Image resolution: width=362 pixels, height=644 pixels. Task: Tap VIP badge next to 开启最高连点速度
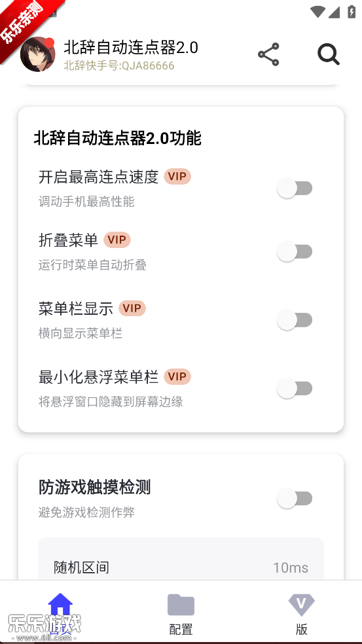[177, 177]
